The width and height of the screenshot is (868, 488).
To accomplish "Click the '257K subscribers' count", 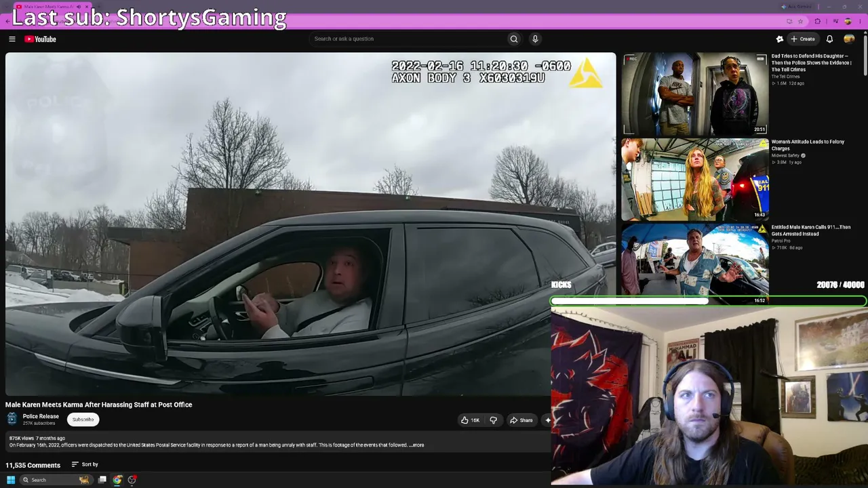I will 39,424.
